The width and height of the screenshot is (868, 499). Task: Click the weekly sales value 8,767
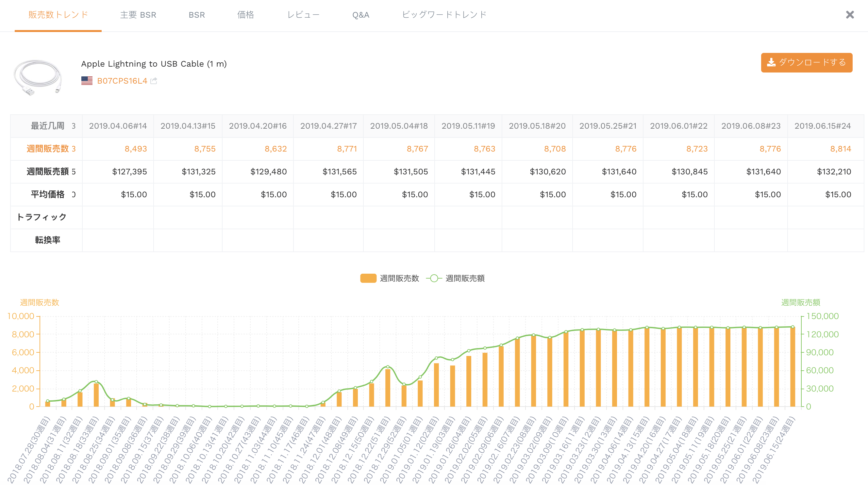(417, 149)
